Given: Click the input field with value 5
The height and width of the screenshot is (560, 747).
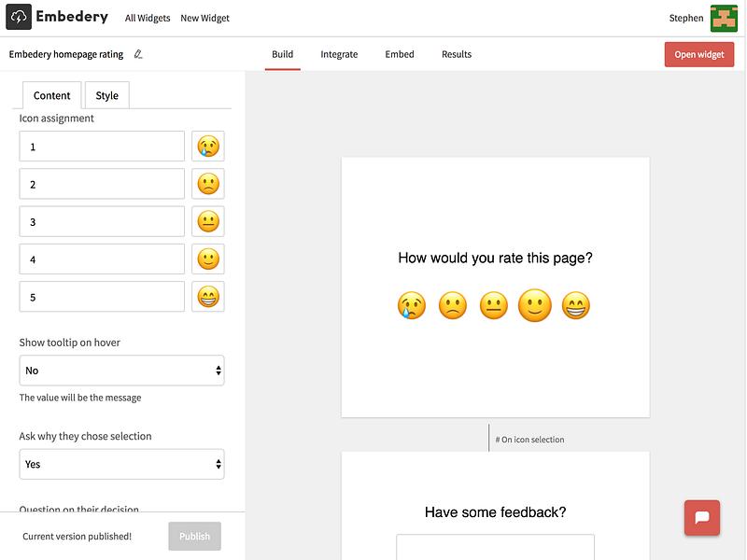Looking at the screenshot, I should pyautogui.click(x=102, y=297).
